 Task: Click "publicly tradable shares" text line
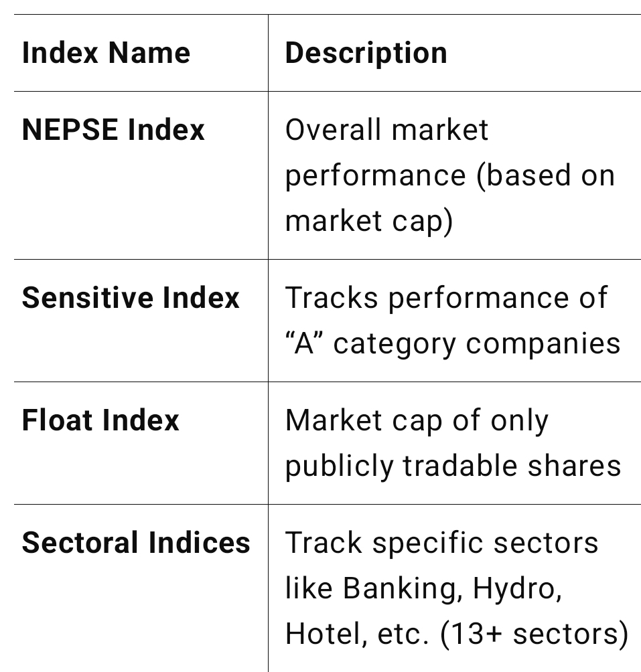click(453, 467)
